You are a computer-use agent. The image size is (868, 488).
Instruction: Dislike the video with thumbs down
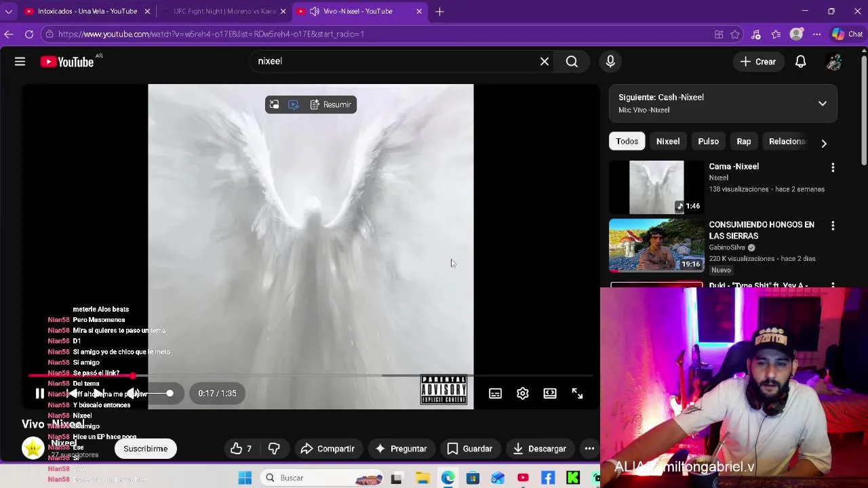tap(274, 449)
